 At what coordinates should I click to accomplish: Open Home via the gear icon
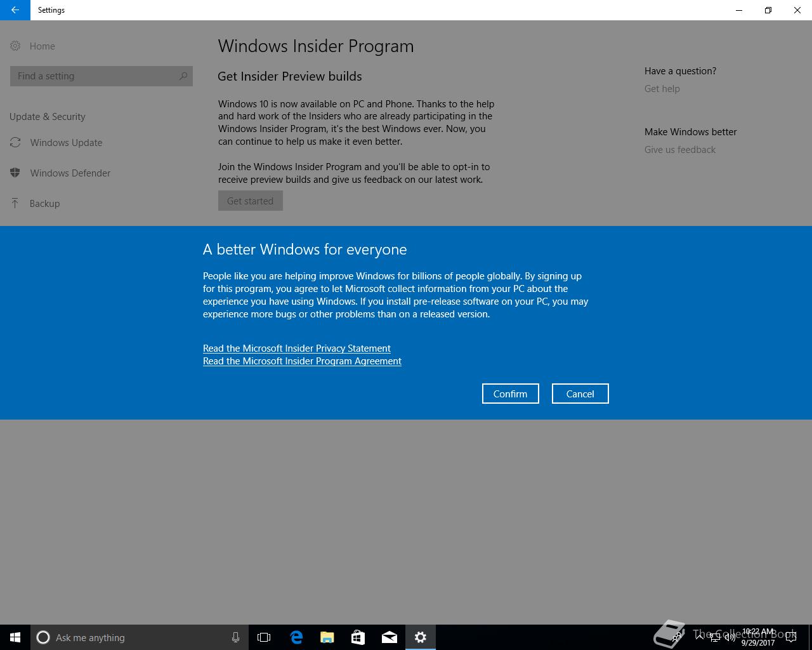tap(15, 46)
